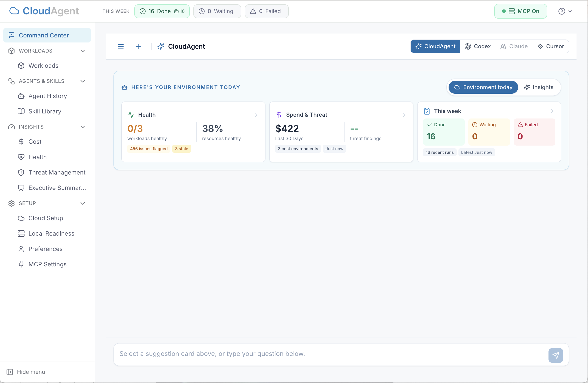Collapse the SETUP section chevron
The image size is (588, 383).
(x=83, y=203)
